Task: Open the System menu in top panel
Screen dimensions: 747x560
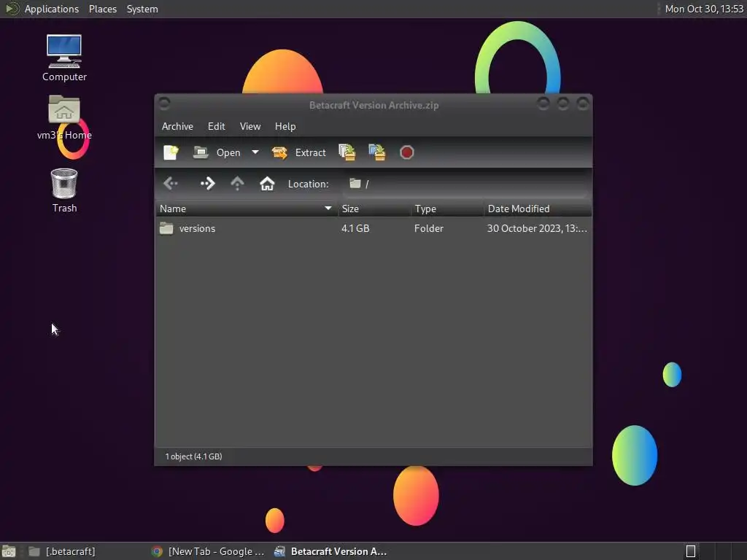Action: (x=142, y=9)
